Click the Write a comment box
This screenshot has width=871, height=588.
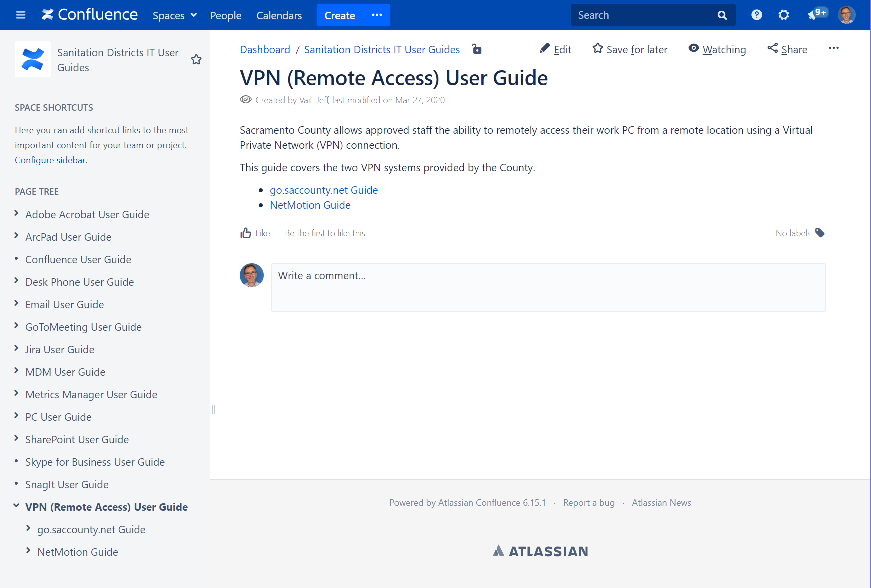click(x=548, y=287)
